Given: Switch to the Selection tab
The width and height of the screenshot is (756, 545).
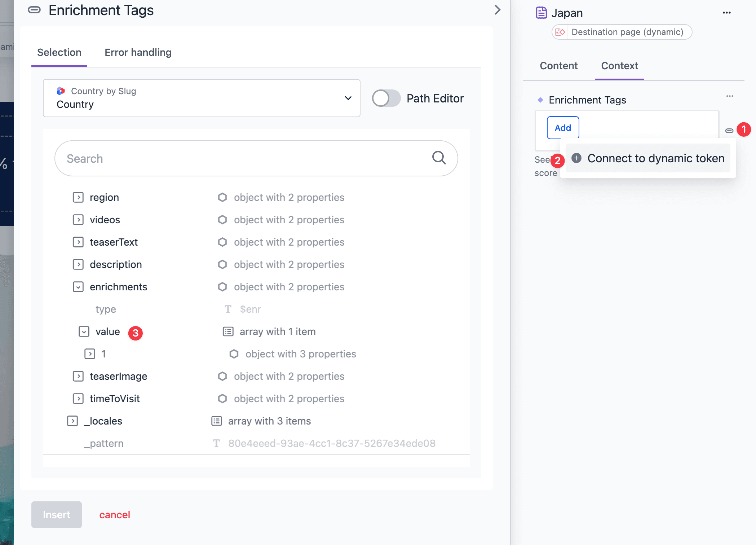Looking at the screenshot, I should tap(59, 53).
